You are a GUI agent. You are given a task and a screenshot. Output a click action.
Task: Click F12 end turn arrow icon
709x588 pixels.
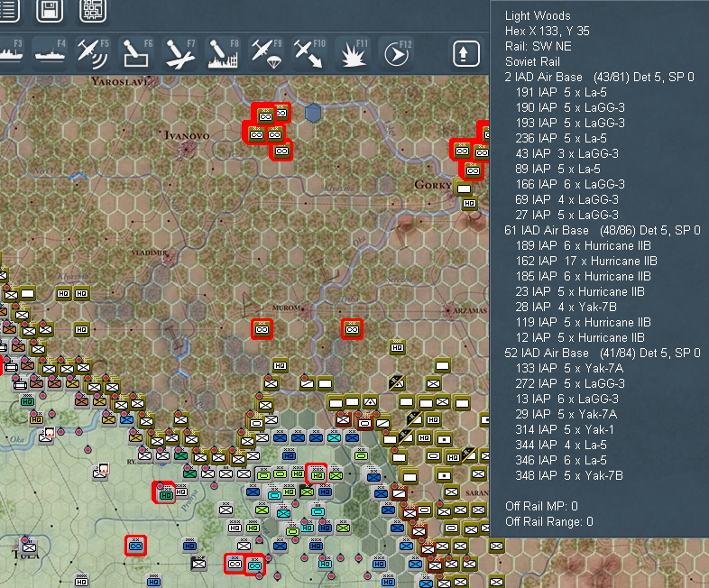tap(397, 53)
